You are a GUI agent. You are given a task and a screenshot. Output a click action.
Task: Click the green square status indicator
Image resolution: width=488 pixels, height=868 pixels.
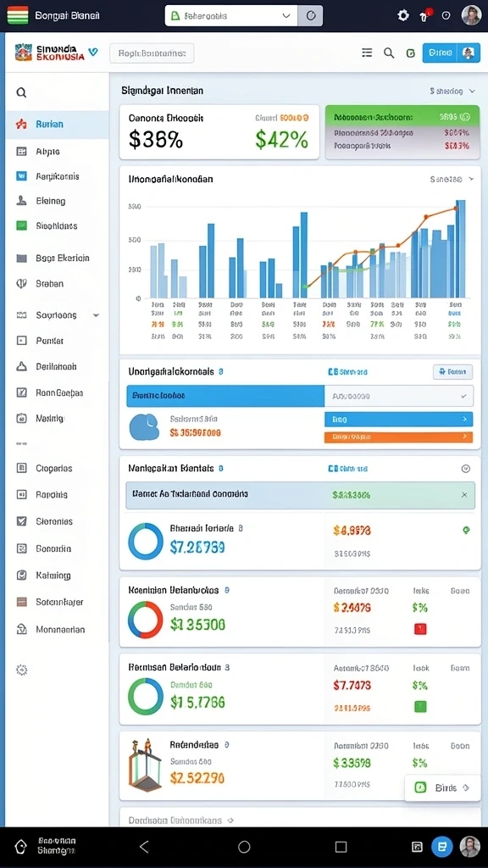click(420, 706)
